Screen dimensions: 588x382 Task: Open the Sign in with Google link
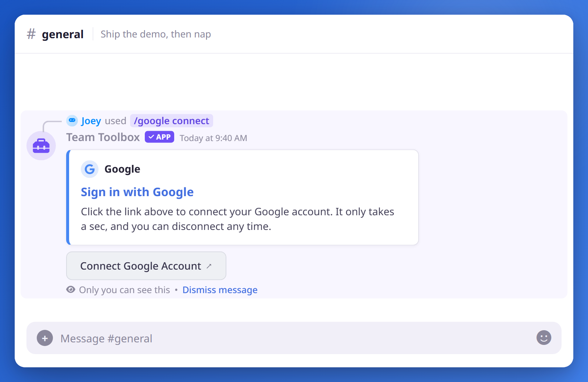point(137,192)
